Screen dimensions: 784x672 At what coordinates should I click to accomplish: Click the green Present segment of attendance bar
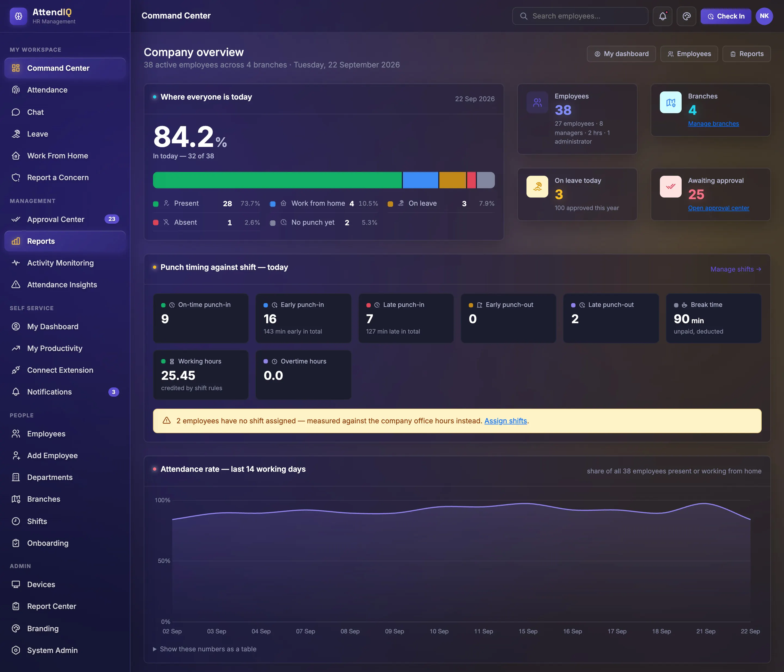tap(277, 180)
